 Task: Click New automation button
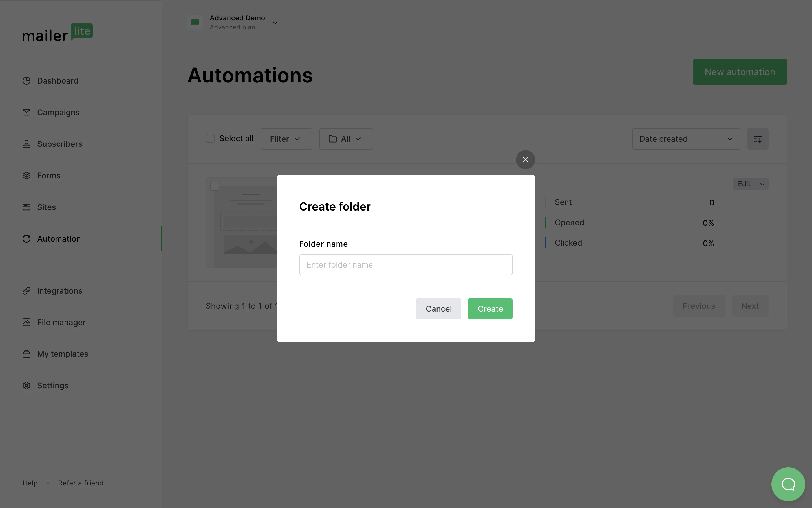740,72
